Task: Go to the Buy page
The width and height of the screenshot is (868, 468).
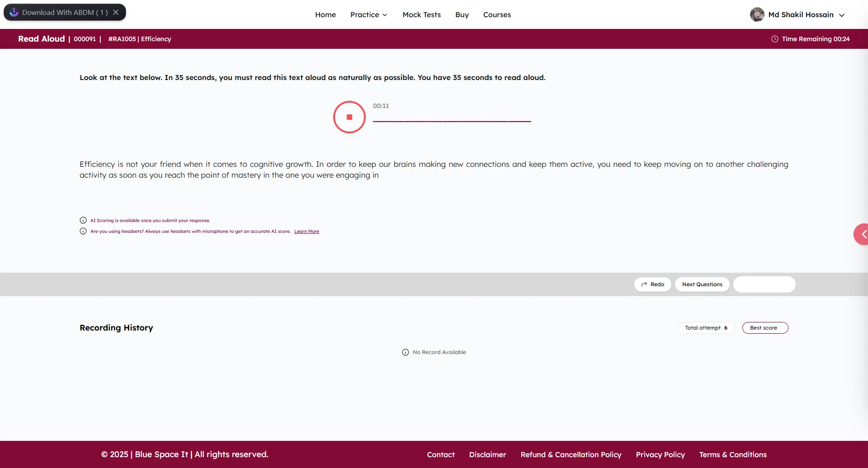Action: click(462, 14)
